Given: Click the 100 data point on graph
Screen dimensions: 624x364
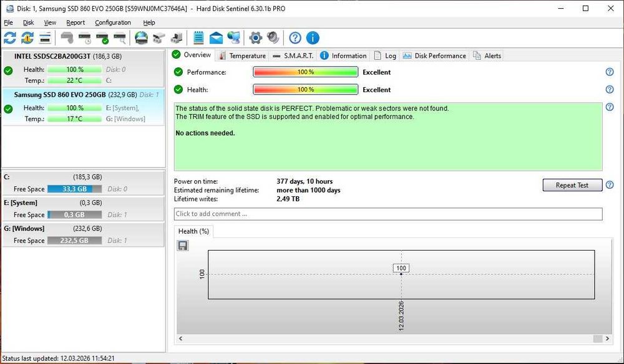Looking at the screenshot, I should (401, 274).
